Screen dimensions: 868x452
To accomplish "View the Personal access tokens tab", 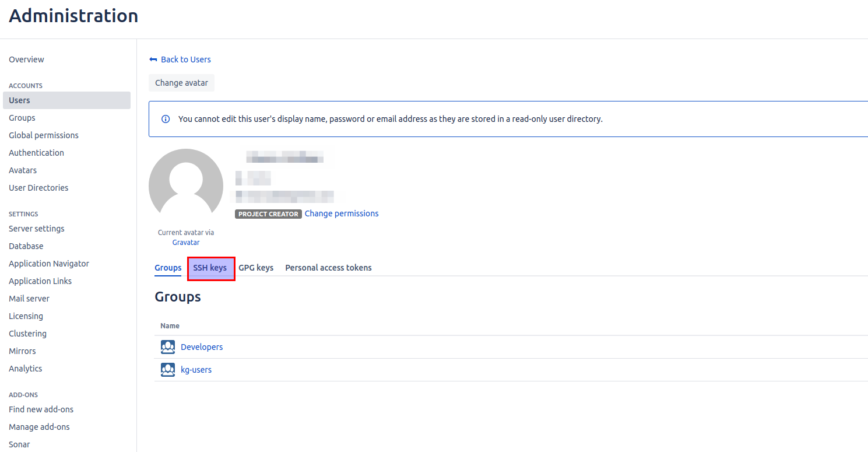I will pyautogui.click(x=328, y=267).
